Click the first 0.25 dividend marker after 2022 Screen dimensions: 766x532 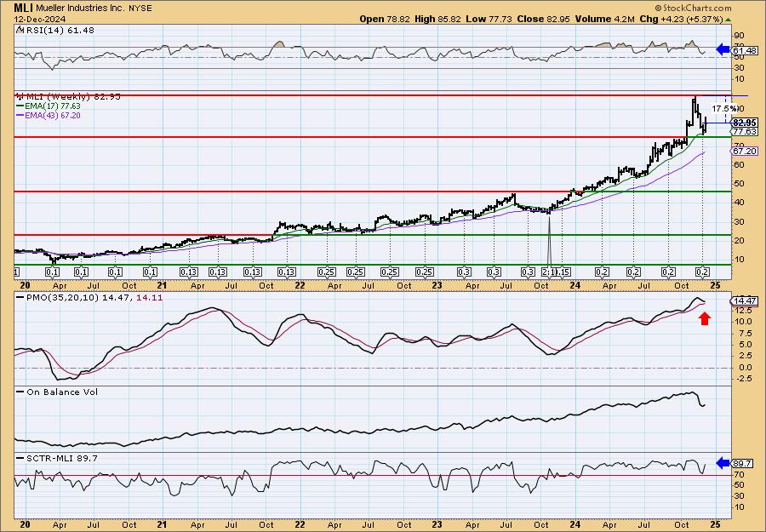coord(326,272)
